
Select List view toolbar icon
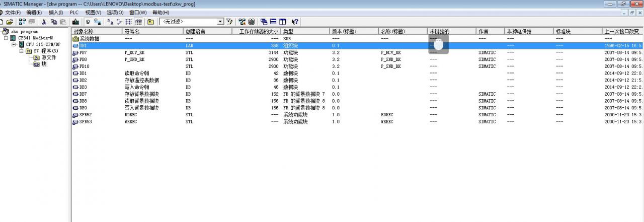128,22
